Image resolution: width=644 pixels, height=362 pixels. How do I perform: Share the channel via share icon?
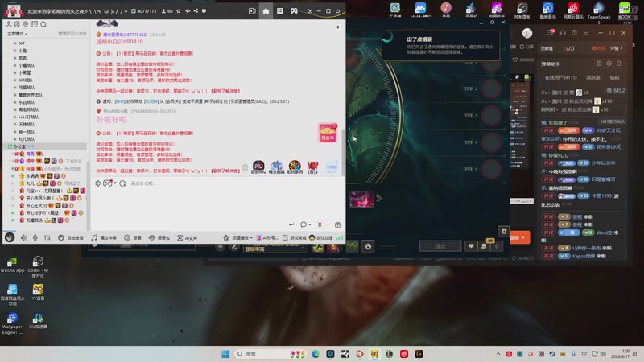(196, 11)
